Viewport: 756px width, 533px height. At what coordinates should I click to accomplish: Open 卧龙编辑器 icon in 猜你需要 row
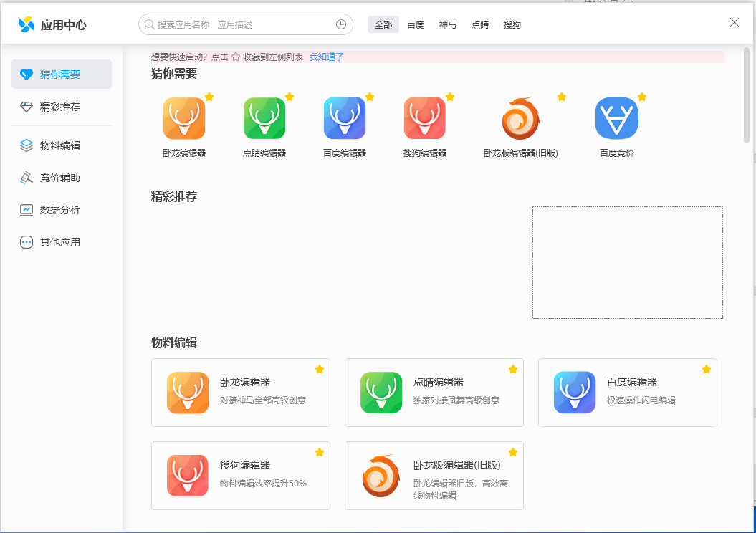pos(183,118)
